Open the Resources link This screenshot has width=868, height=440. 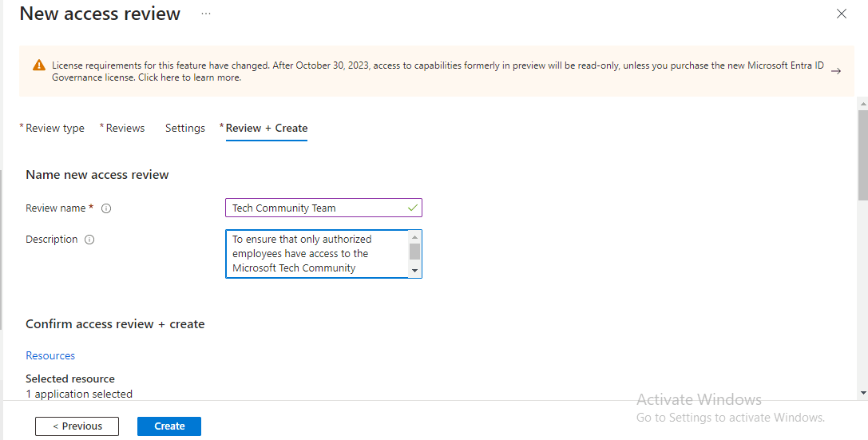50,355
